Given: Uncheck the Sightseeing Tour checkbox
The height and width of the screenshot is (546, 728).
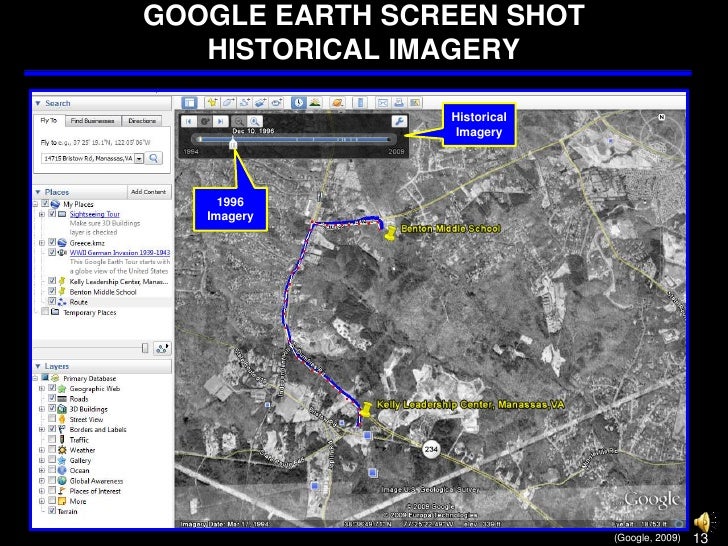Looking at the screenshot, I should [x=52, y=214].
